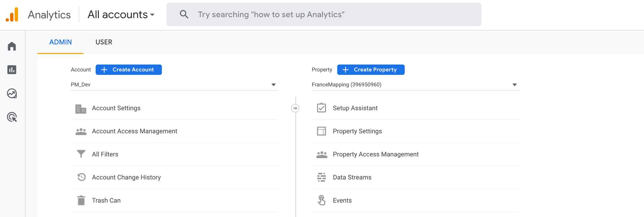Open Account Change History
Screen dimensions: 644x217
[126, 177]
